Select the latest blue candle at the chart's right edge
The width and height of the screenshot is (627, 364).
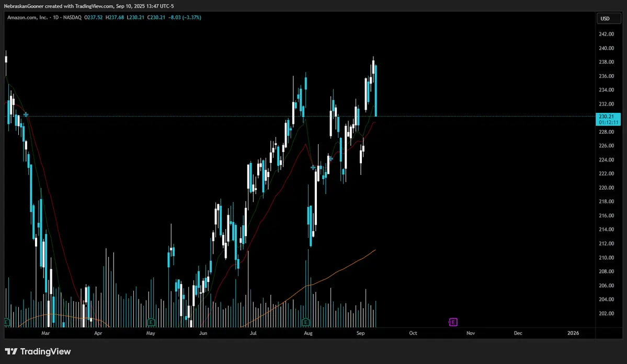[x=376, y=90]
